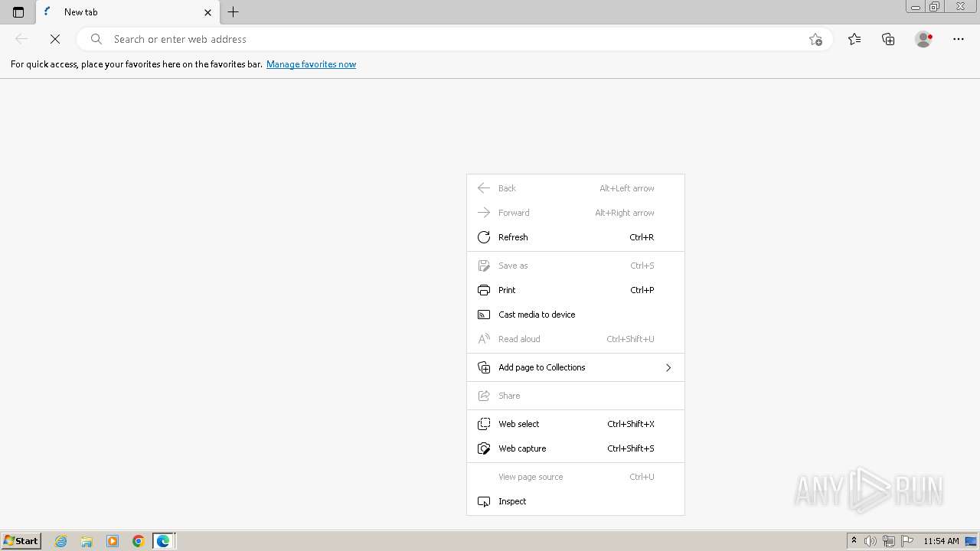Viewport: 980px width, 551px height.
Task: Open Settings and more ellipsis menu
Action: coord(959,39)
